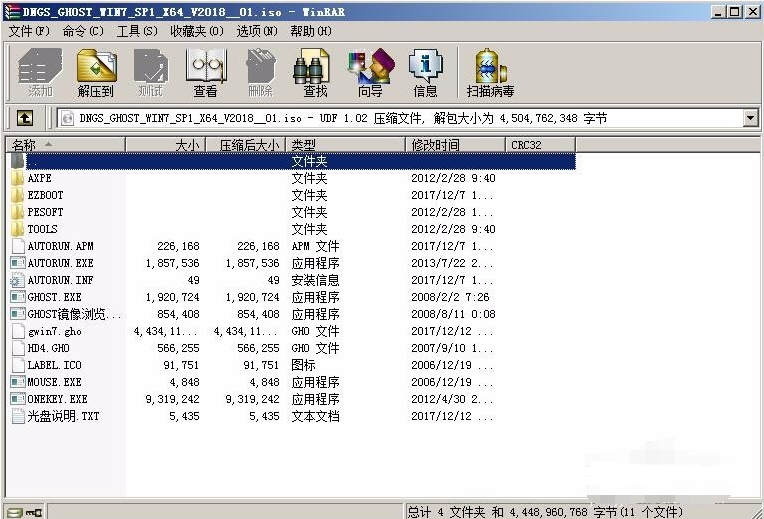Image resolution: width=764 pixels, height=519 pixels.
Task: Open the View (查看) toolbar icon
Action: [x=205, y=72]
